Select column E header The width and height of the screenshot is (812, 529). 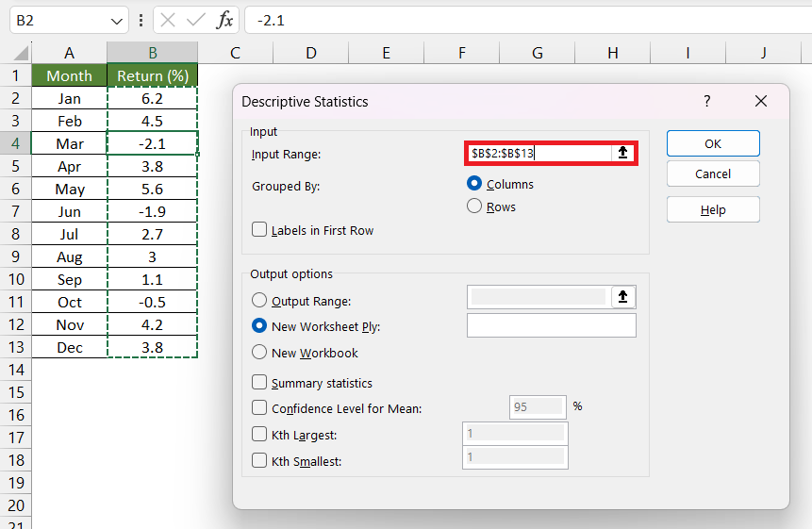coord(387,53)
